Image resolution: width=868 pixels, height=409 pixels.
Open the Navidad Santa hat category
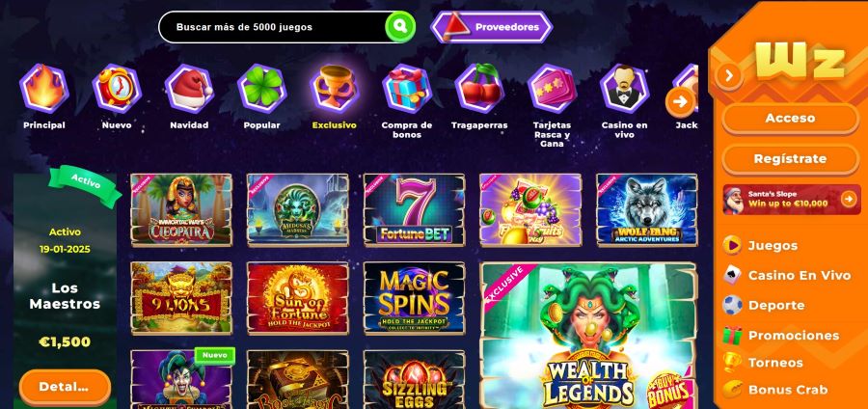(x=189, y=89)
